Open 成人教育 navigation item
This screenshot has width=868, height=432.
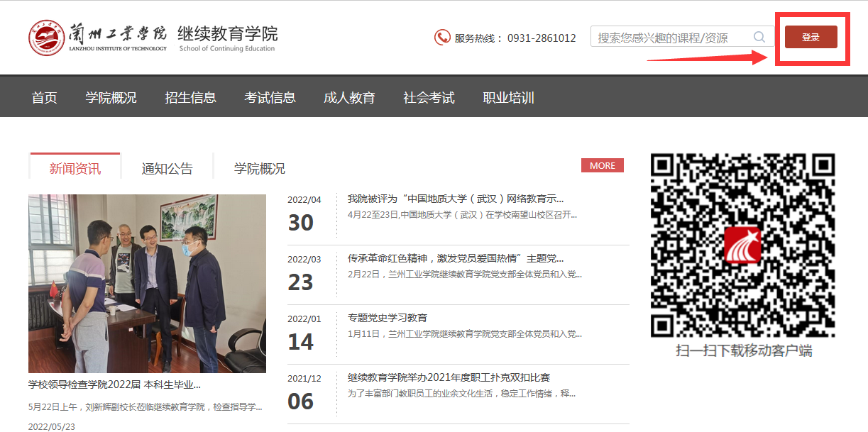pos(349,97)
